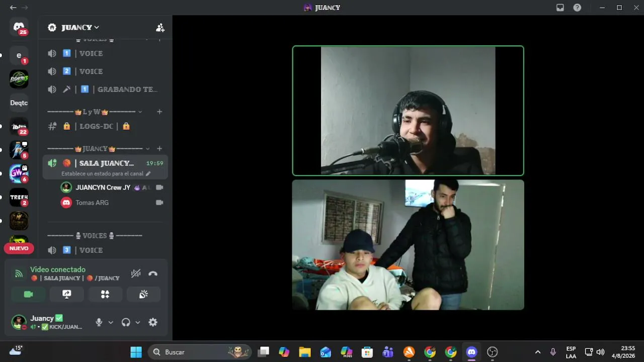Click Tomas ARG's Discord avatar

pyautogui.click(x=66, y=203)
